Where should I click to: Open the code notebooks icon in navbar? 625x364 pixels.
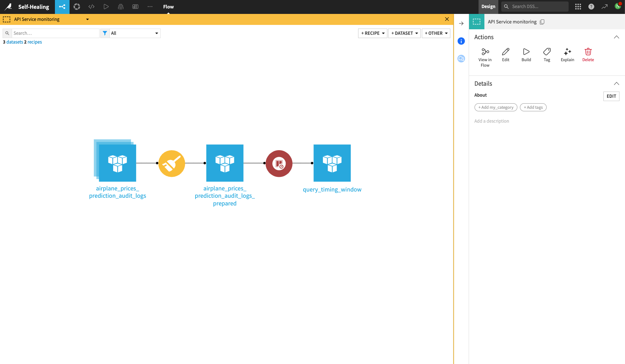click(91, 7)
